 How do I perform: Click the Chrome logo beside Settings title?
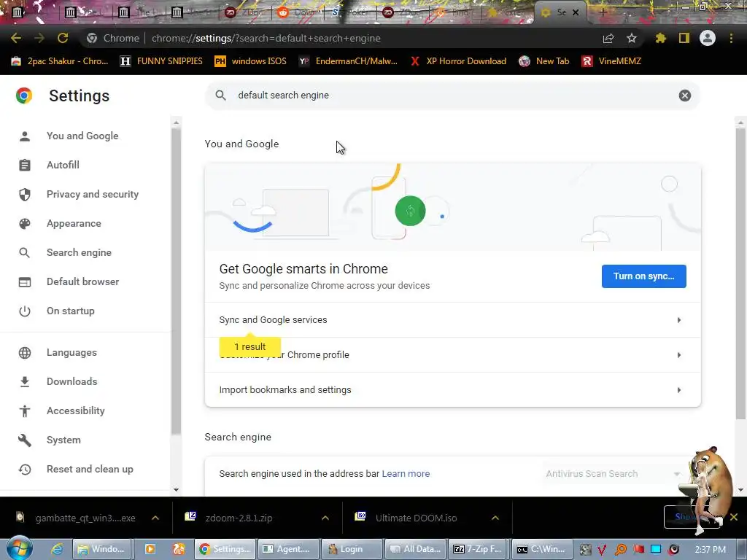pyautogui.click(x=24, y=96)
